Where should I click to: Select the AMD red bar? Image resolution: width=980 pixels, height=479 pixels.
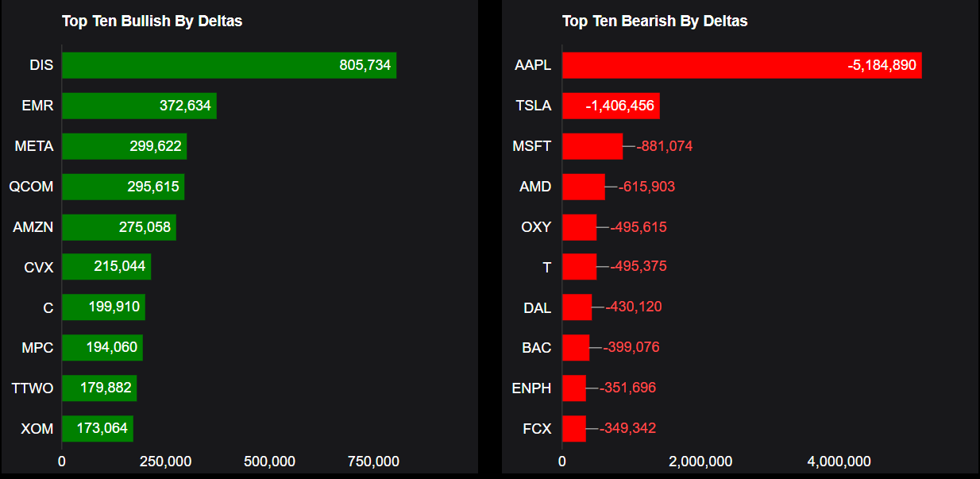click(584, 187)
